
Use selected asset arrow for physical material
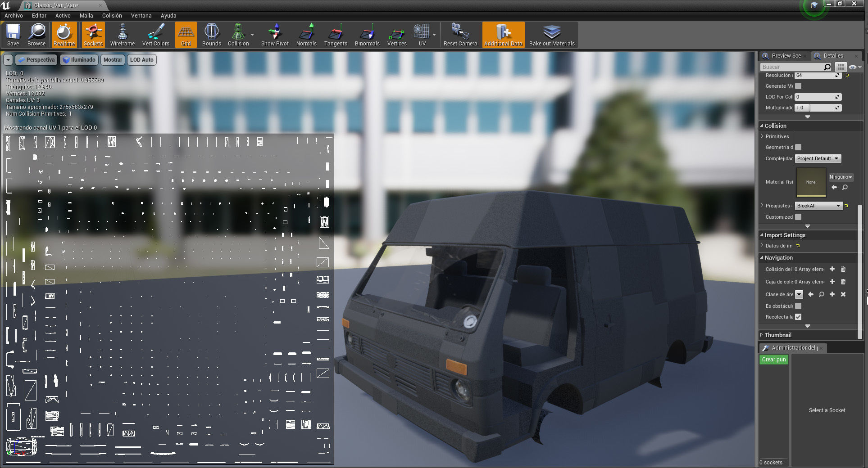(834, 187)
